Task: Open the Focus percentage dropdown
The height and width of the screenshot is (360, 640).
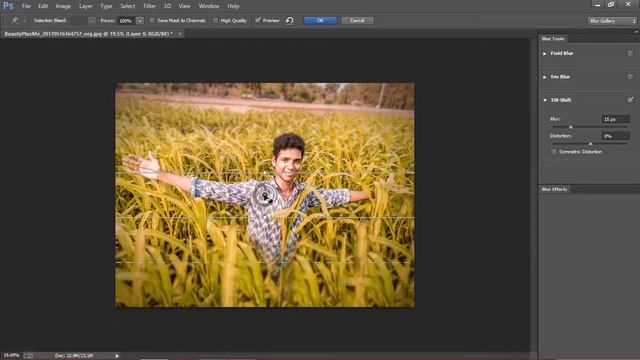Action: 140,20
